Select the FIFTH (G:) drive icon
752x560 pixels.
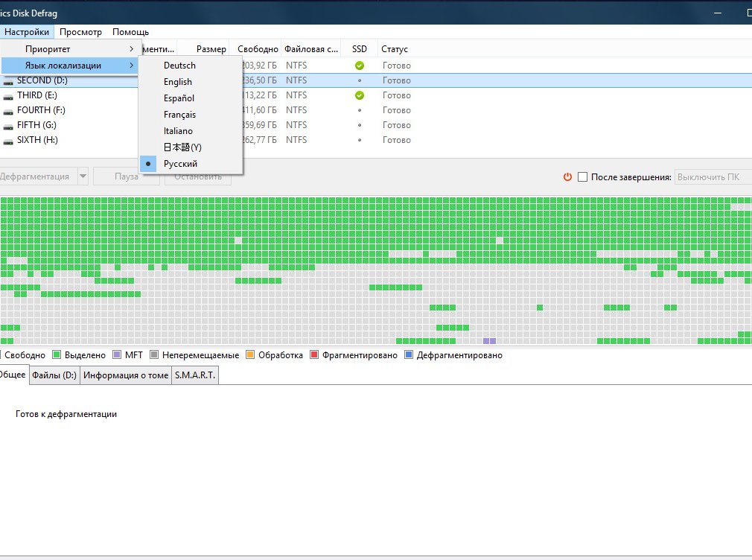click(8, 126)
